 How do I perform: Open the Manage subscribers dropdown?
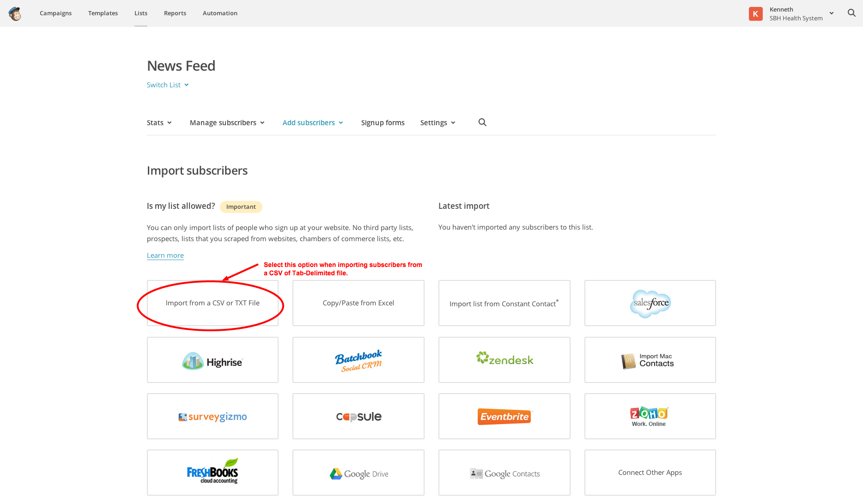[227, 123]
